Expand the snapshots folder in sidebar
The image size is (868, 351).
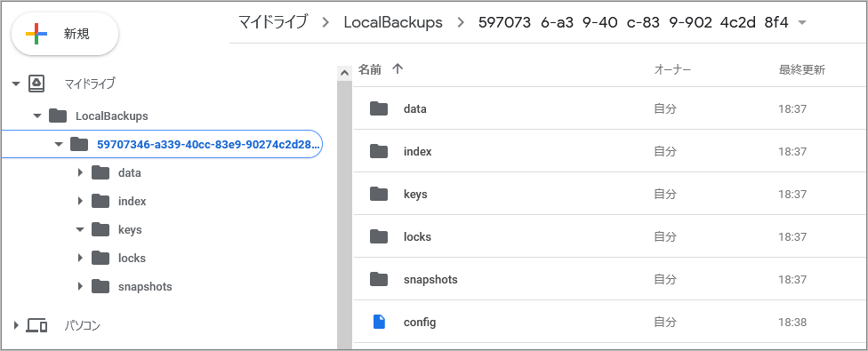pyautogui.click(x=80, y=286)
